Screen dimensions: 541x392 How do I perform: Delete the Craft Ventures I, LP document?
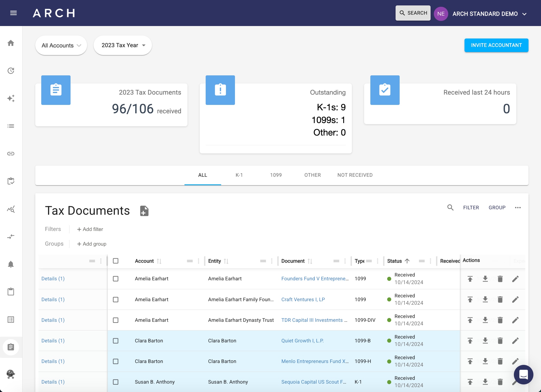[x=500, y=299]
